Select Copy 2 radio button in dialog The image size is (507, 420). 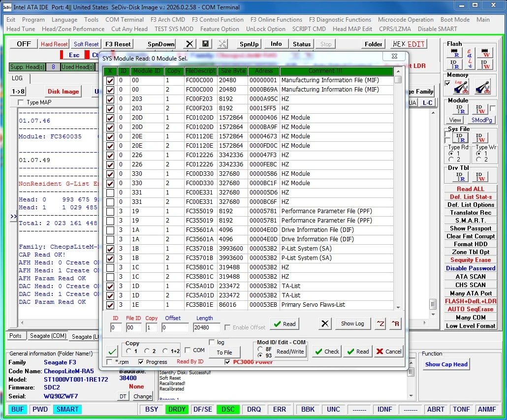coord(147,351)
